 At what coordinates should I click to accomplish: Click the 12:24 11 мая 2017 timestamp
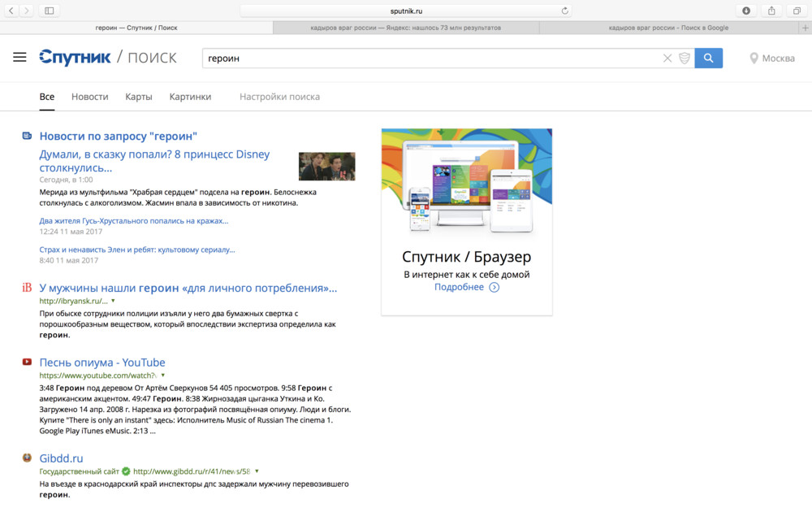point(71,232)
